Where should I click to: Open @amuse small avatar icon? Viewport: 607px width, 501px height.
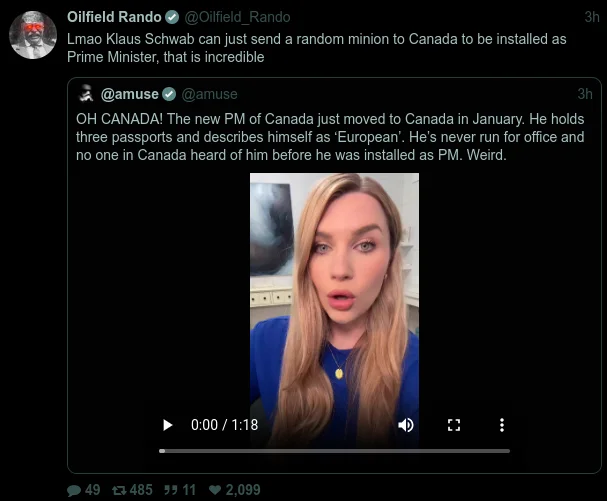[x=86, y=93]
